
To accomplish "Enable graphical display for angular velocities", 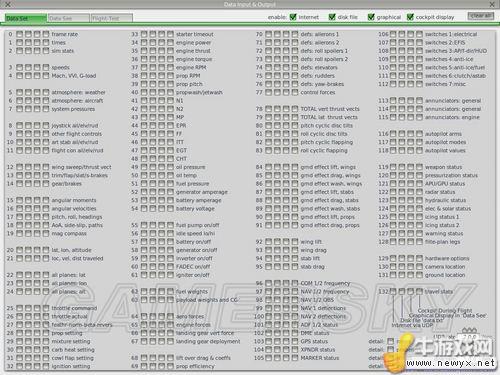I will 37,208.
